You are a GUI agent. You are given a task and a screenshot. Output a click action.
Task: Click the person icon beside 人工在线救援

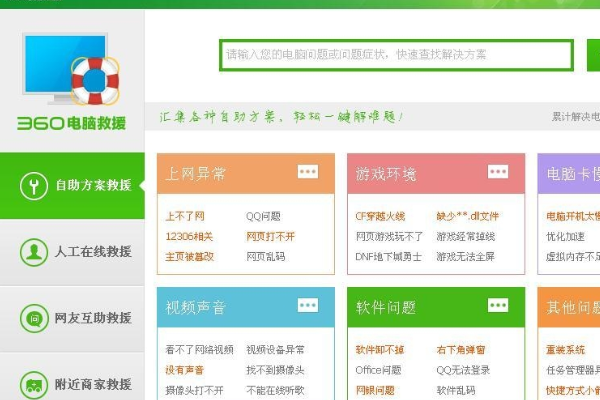tap(34, 252)
